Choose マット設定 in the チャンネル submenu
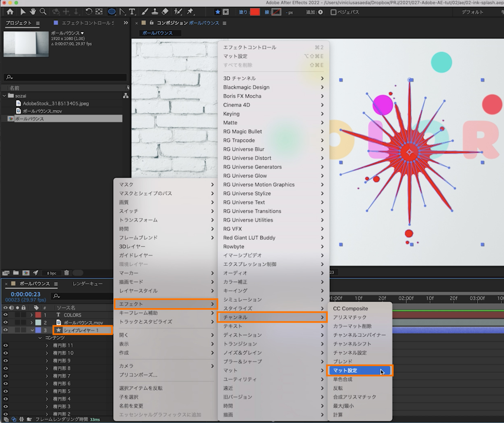 click(x=360, y=370)
